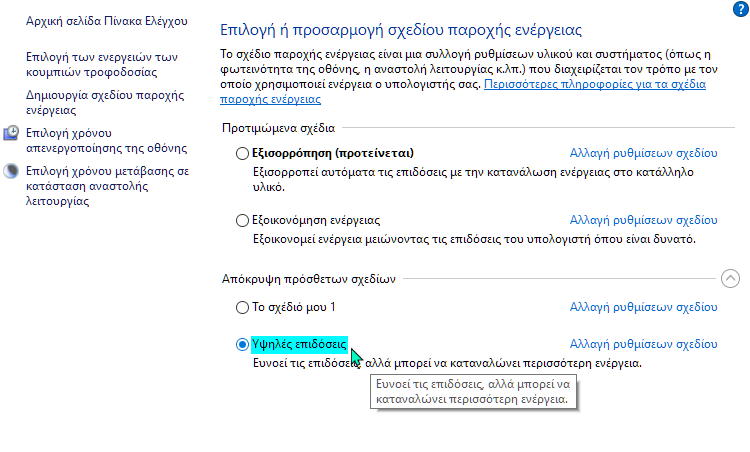Change plan settings for Το σχέδιό μου 1
750x452 pixels.
[x=643, y=307]
